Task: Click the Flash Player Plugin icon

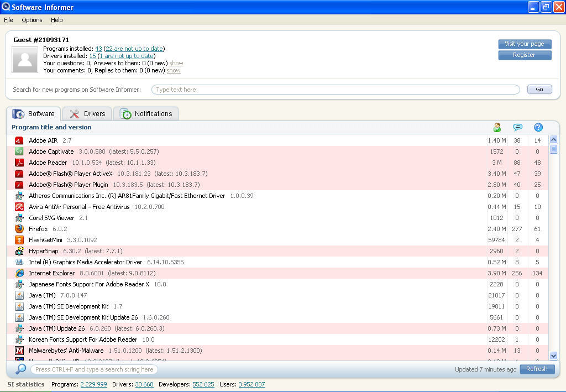Action: click(19, 185)
